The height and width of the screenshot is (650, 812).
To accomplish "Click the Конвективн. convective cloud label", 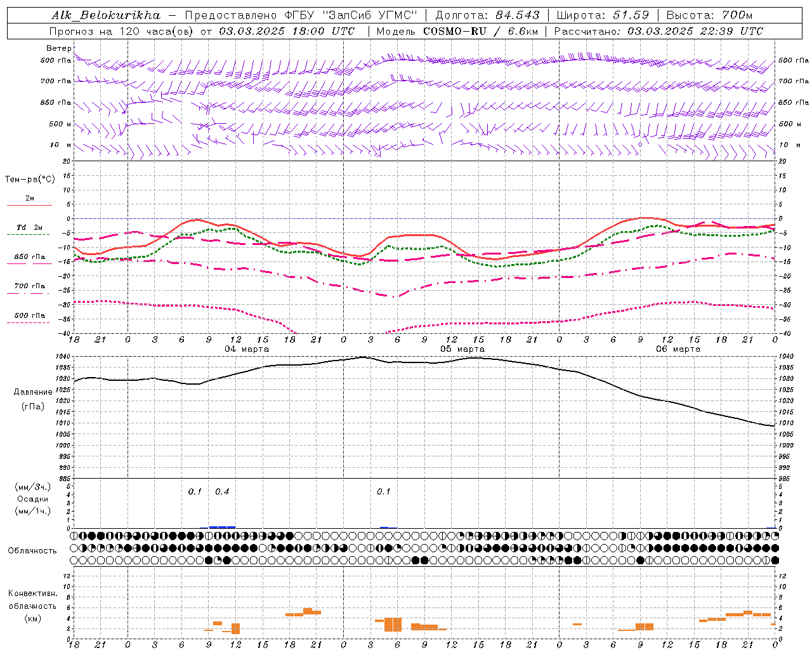I will point(32,594).
